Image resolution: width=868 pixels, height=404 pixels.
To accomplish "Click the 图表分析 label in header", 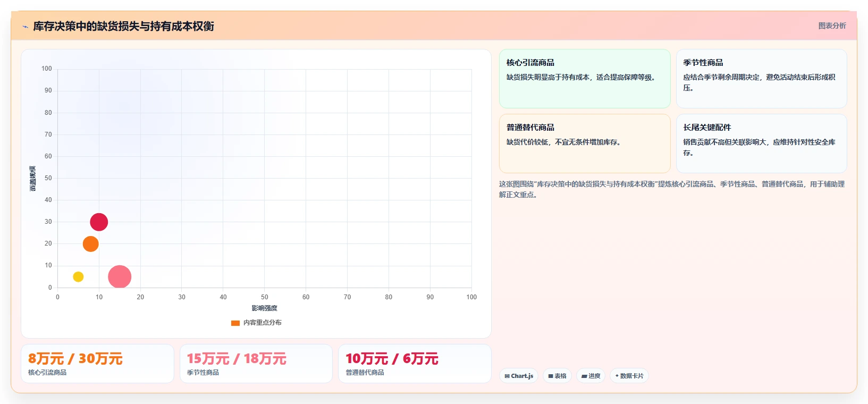I will 832,26.
